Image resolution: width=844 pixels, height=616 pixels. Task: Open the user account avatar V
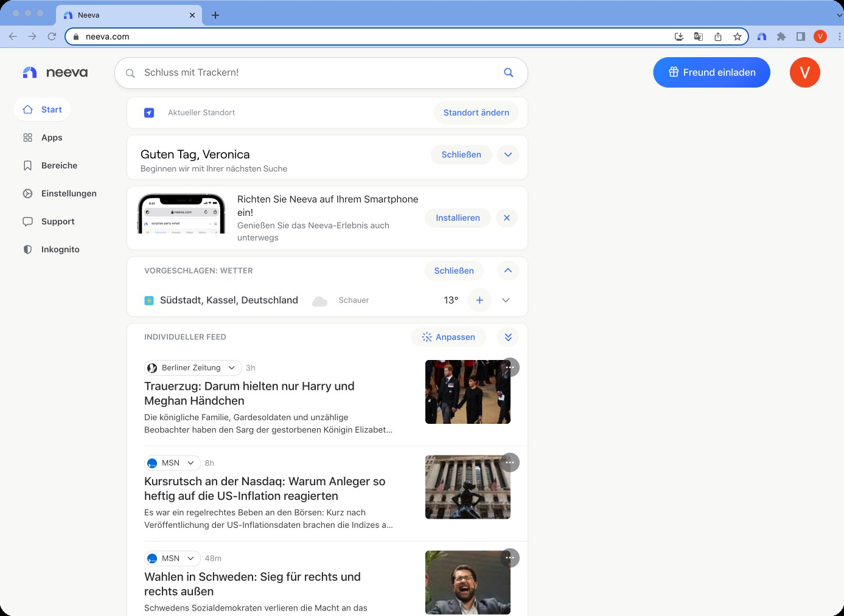[x=805, y=72]
